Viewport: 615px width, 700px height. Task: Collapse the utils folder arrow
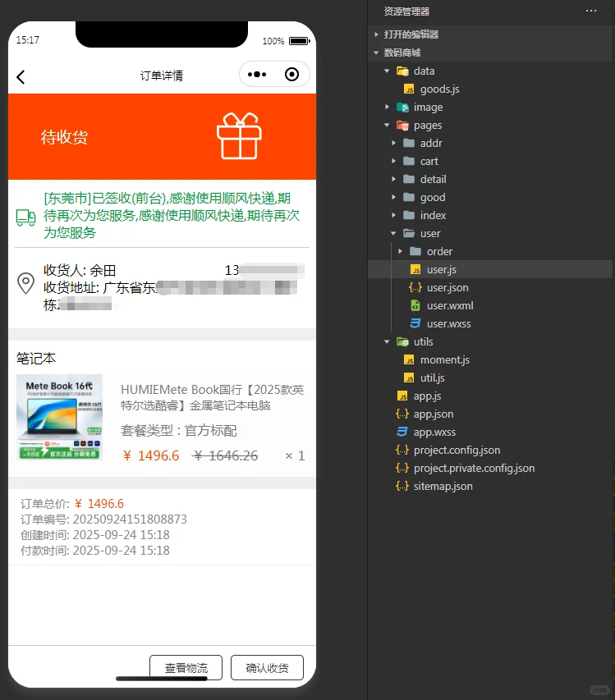point(387,341)
